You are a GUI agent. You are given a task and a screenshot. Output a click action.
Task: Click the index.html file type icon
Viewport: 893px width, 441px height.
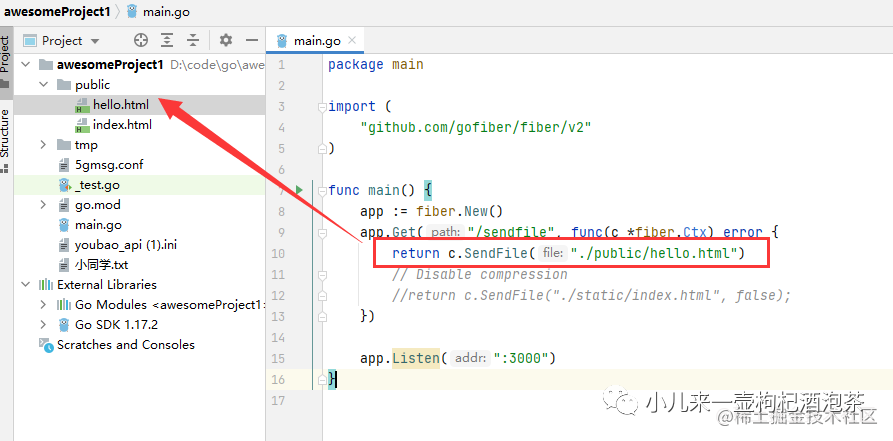(83, 125)
